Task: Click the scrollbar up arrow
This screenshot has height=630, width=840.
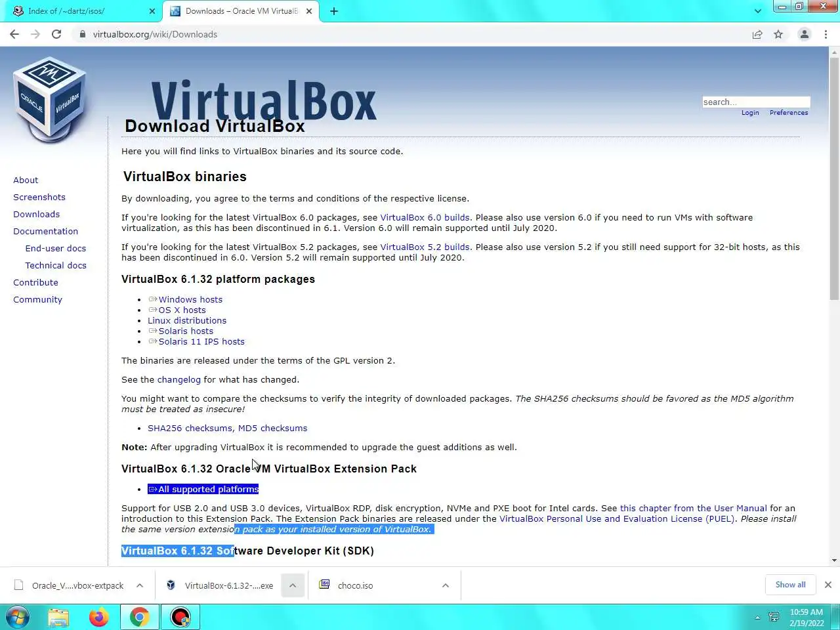Action: point(835,51)
